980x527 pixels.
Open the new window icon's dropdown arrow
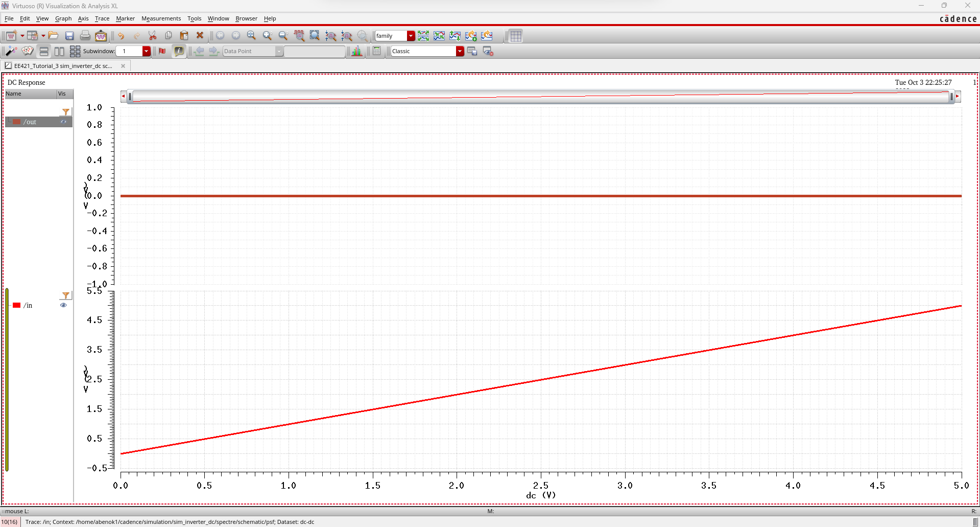(22, 36)
